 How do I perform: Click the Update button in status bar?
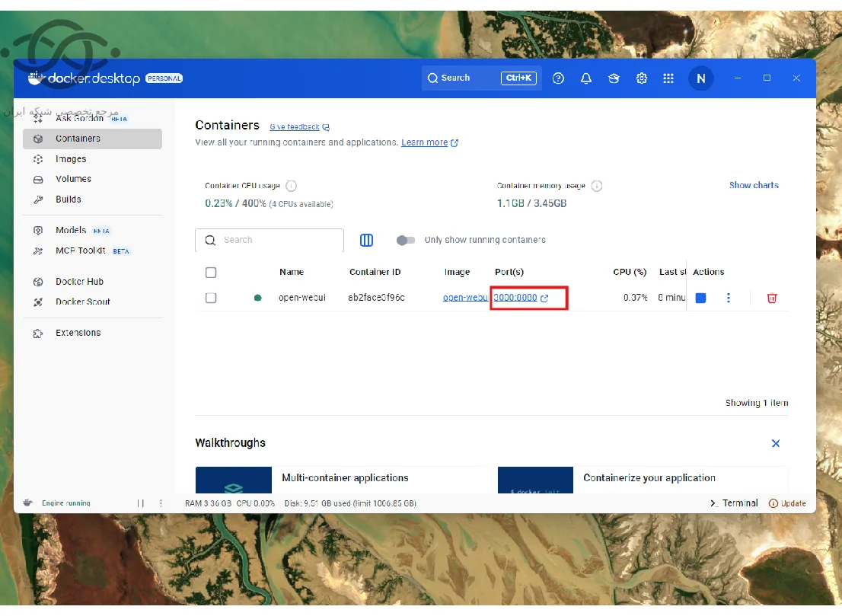787,503
